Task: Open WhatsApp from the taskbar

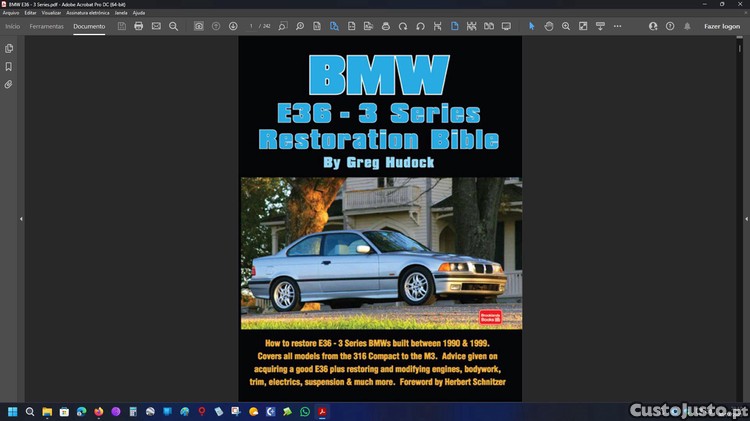Action: point(305,411)
